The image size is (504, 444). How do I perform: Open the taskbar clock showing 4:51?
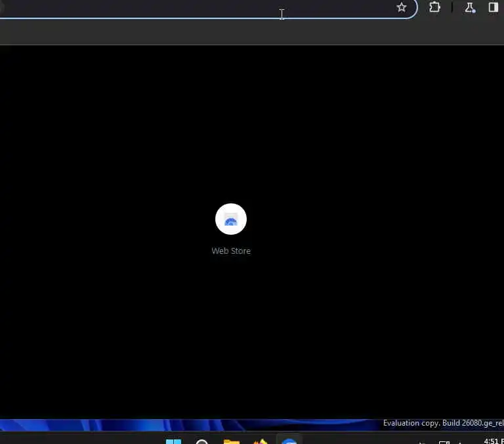coord(493,441)
